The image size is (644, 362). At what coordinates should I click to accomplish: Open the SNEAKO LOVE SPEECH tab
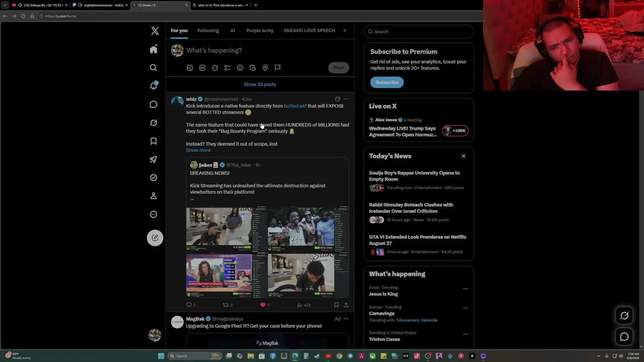309,31
